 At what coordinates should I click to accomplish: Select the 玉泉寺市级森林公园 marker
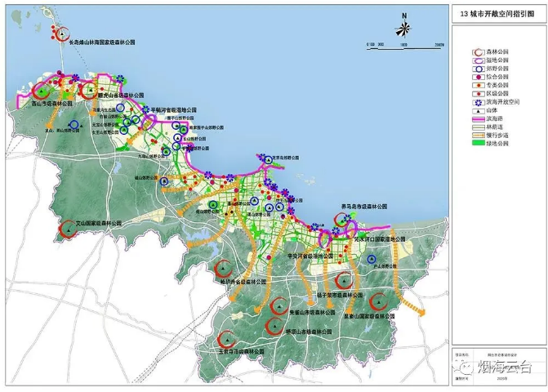coord(224,338)
